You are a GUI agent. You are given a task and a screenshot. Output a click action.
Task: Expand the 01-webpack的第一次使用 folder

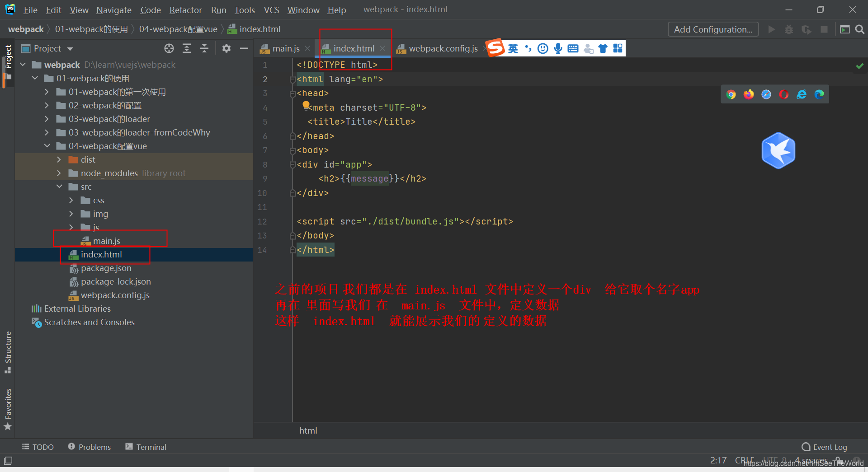(47, 92)
